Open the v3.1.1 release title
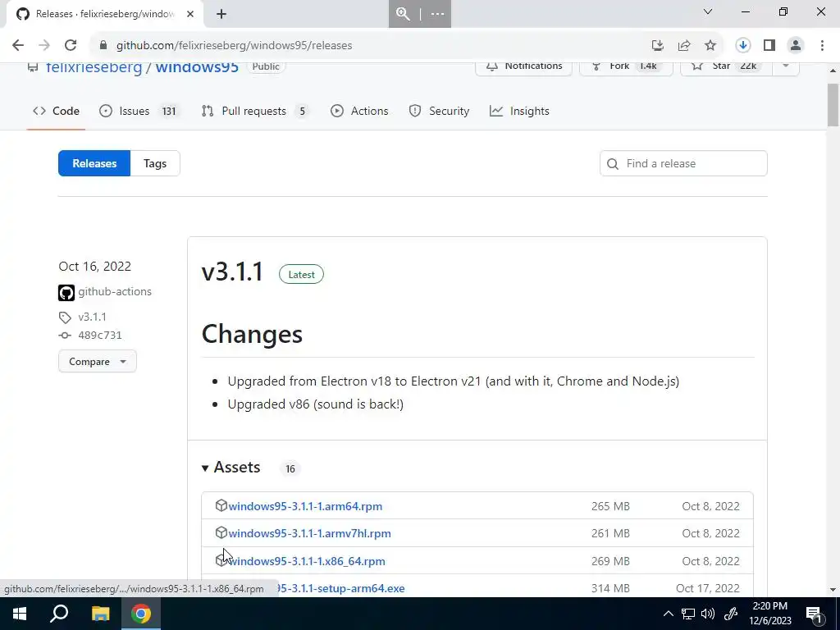The height and width of the screenshot is (630, 840). pyautogui.click(x=232, y=272)
